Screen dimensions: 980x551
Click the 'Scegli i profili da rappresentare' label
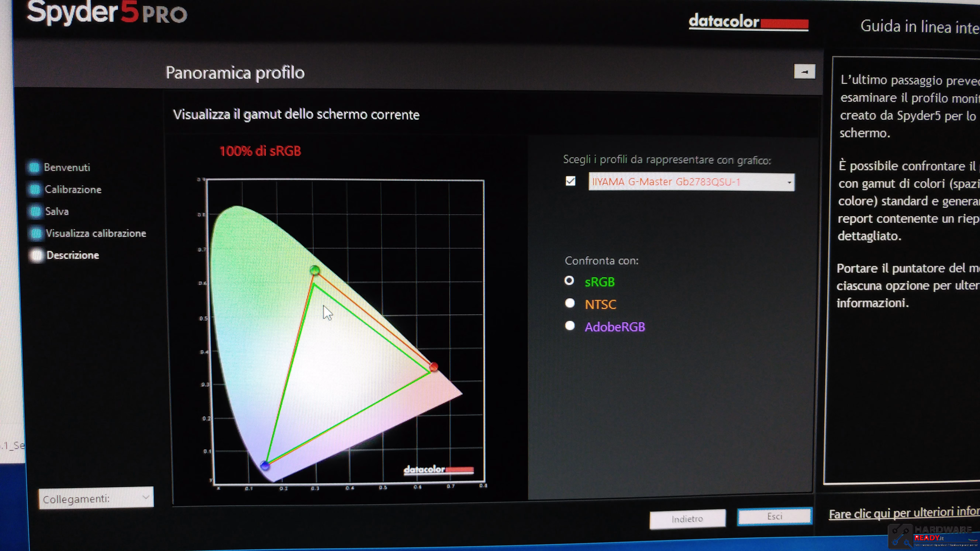tap(667, 160)
